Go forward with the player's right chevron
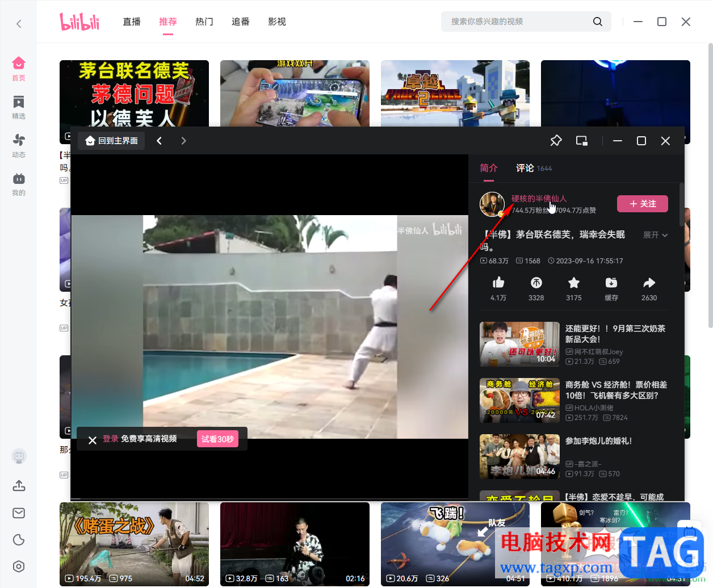713x588 pixels. [x=183, y=141]
